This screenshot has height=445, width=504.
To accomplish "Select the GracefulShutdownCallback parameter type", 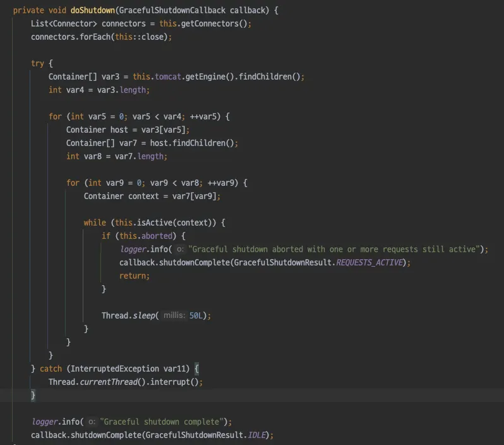I will 172,10.
